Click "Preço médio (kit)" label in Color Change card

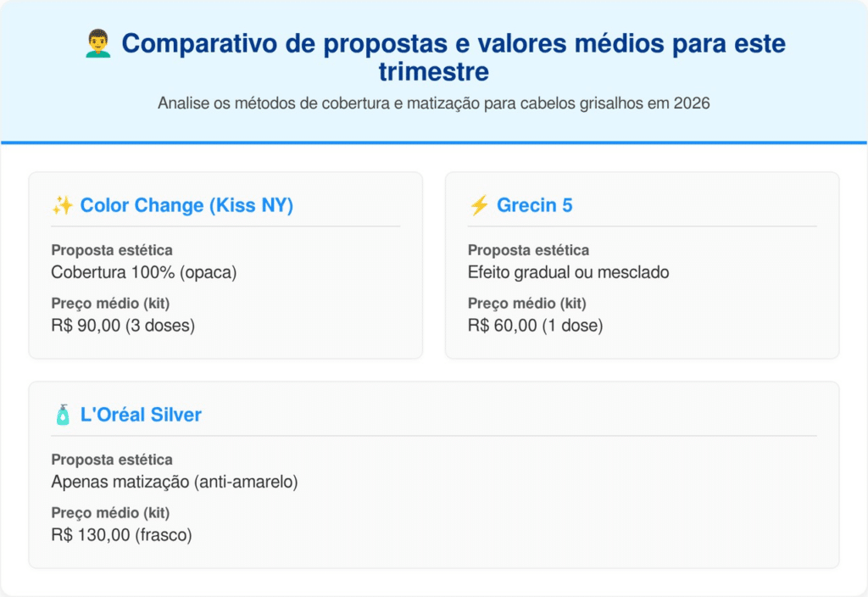coord(110,304)
